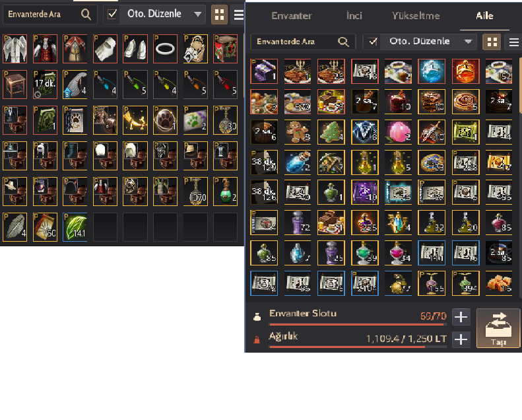
Task: Toggle Oto. Düzenle checkbox in left inventory
Action: coord(112,14)
